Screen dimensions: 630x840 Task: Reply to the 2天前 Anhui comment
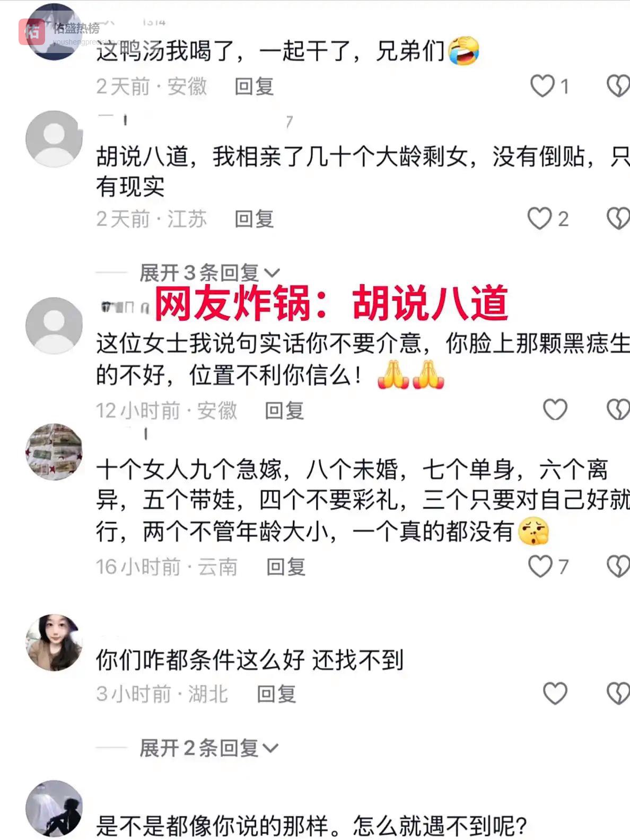tap(255, 86)
